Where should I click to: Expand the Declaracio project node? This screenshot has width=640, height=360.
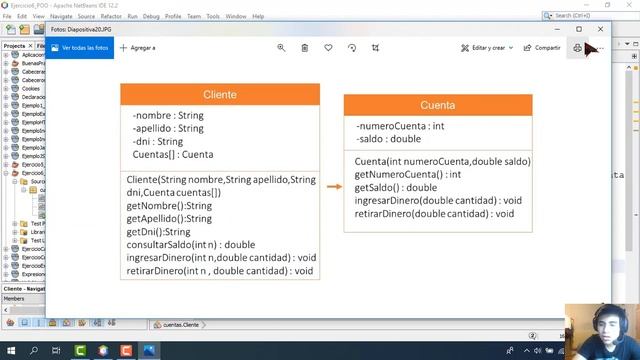point(6,97)
